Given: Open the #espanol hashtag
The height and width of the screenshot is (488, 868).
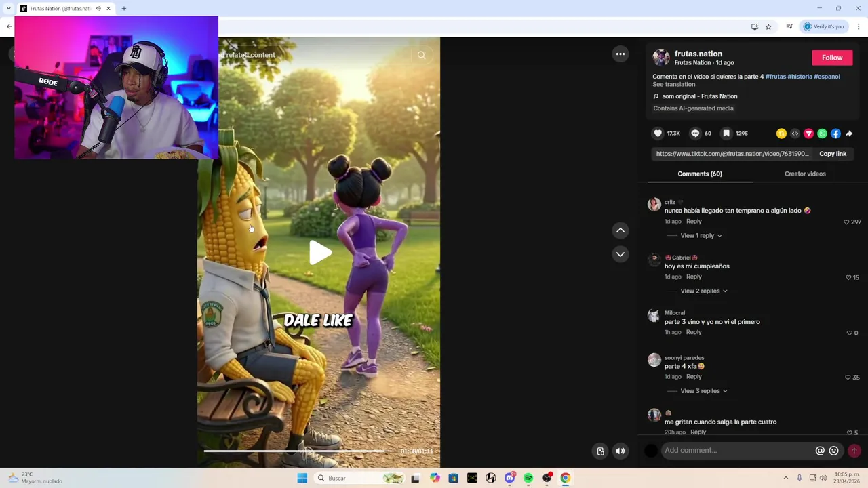Looking at the screenshot, I should (827, 77).
